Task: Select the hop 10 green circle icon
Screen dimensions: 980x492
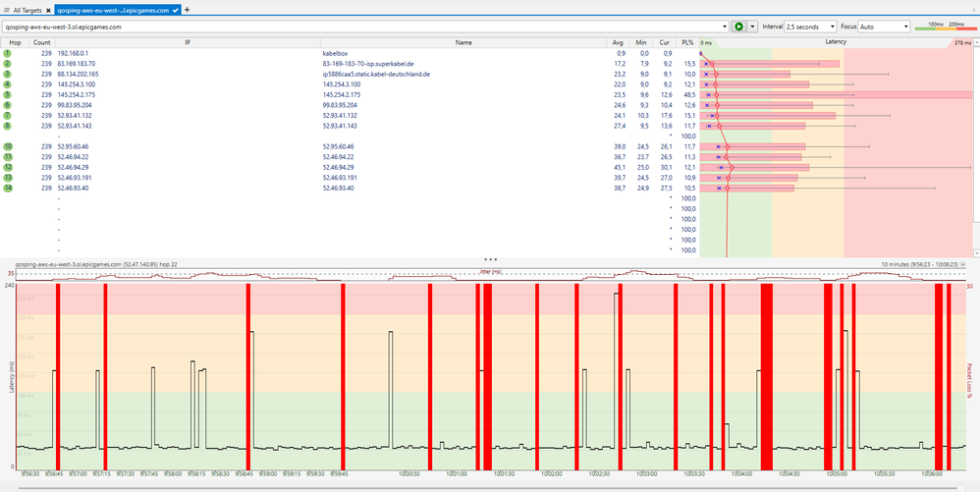Action: 7,146
